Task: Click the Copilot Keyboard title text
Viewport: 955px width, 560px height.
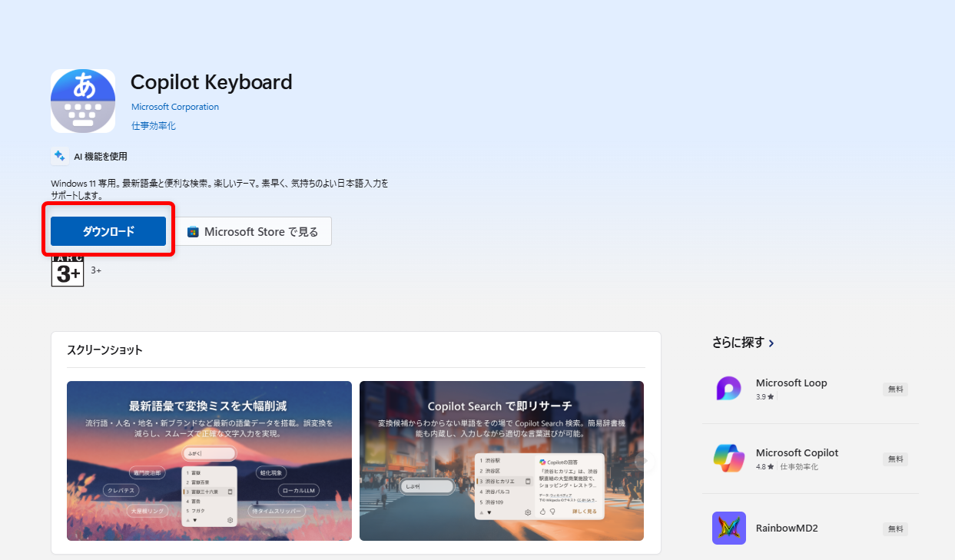Action: pyautogui.click(x=211, y=82)
